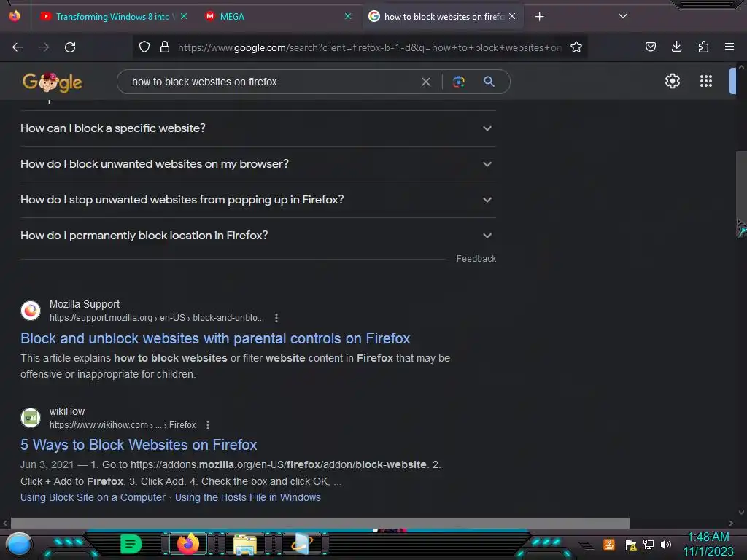Viewport: 747px width, 560px height.
Task: Go back using the browser back arrow
Action: [x=18, y=47]
